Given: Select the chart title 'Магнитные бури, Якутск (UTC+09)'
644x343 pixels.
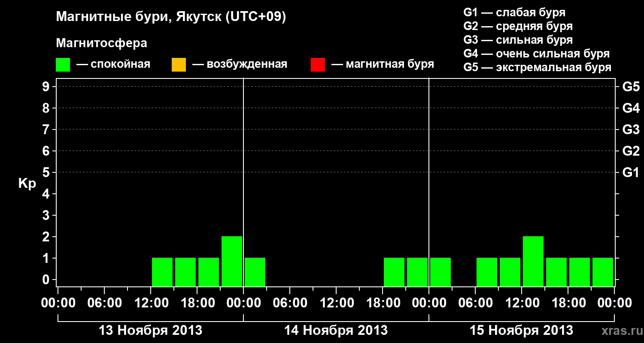Looking at the screenshot, I should click(171, 17).
